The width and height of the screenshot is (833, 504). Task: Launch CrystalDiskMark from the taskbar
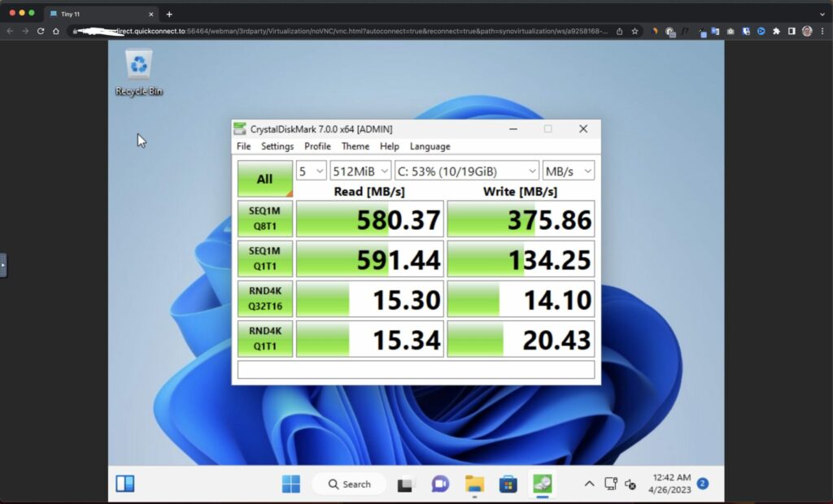(542, 484)
